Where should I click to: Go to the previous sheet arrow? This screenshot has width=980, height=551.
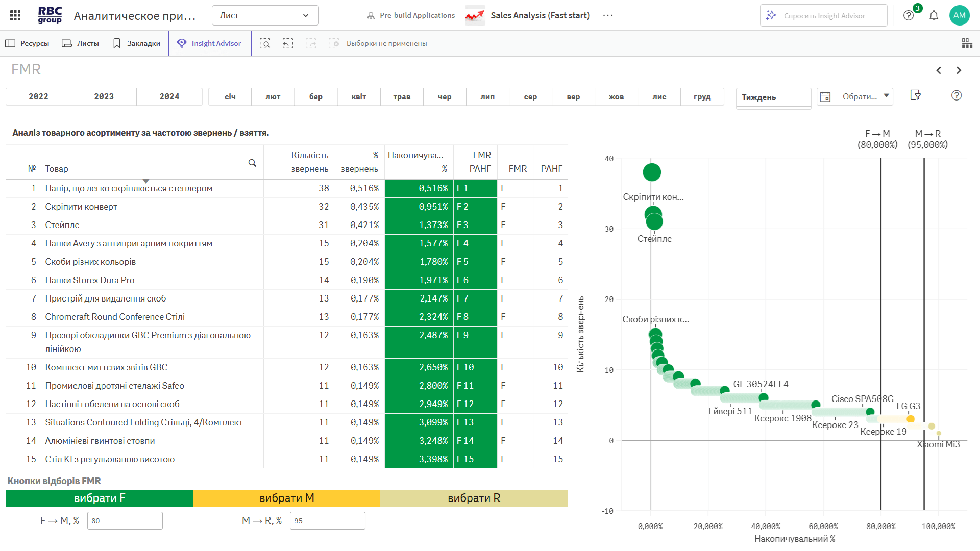[939, 70]
